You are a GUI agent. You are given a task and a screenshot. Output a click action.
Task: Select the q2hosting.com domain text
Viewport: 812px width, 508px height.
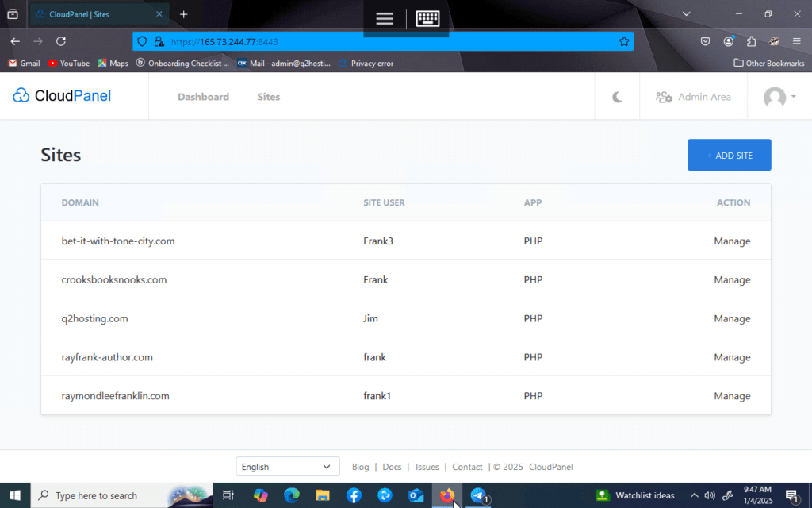95,319
